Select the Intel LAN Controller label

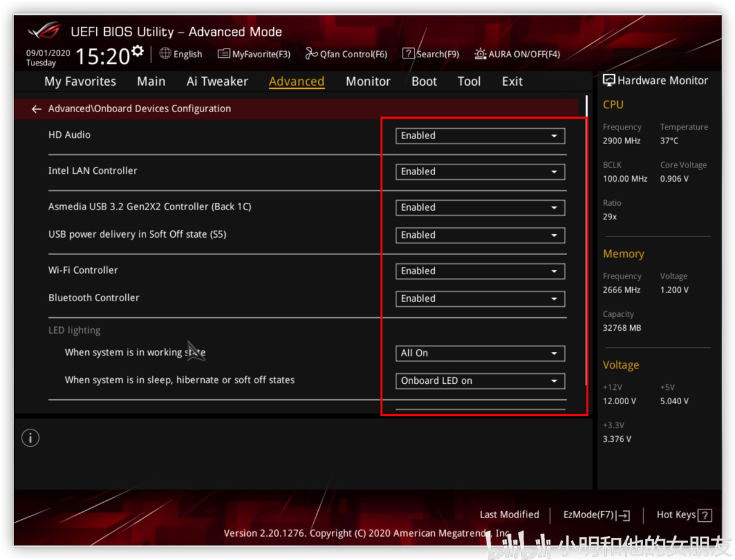[93, 171]
